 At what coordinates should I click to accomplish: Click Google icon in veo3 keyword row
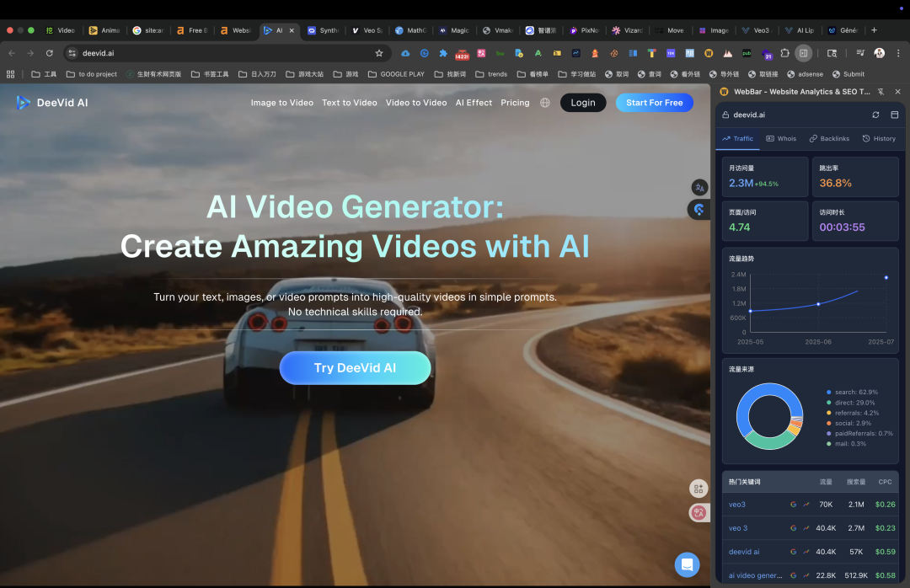pos(794,505)
